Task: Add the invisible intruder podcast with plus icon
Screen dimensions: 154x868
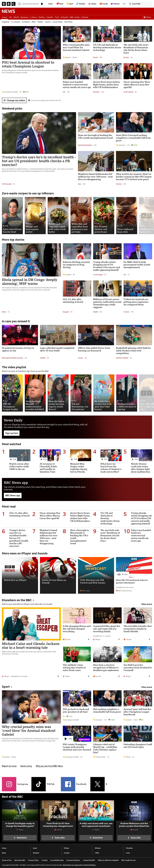Action: (149, 639)
